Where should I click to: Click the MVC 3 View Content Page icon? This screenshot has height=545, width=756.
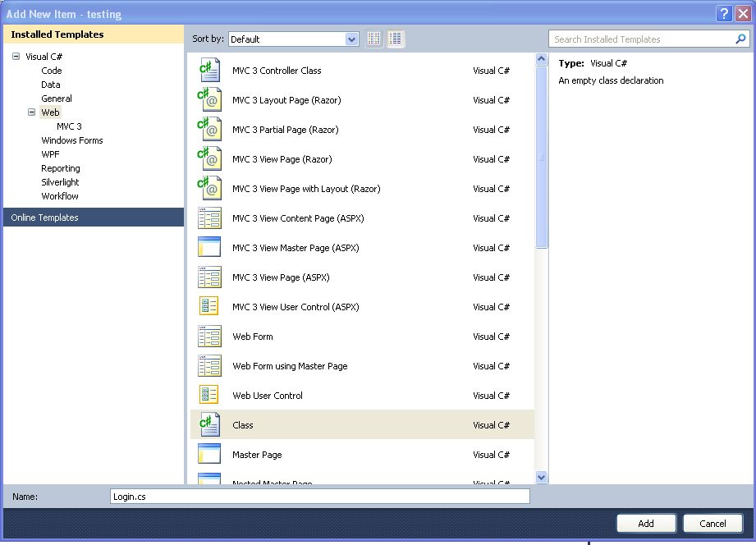pyautogui.click(x=209, y=218)
